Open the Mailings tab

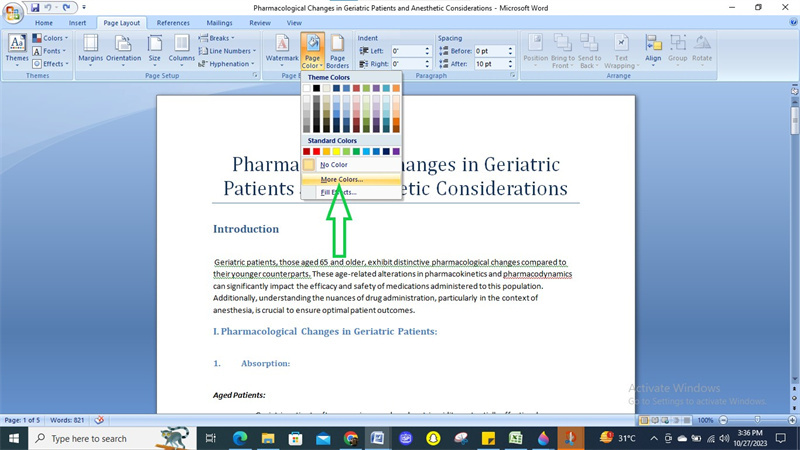(219, 22)
